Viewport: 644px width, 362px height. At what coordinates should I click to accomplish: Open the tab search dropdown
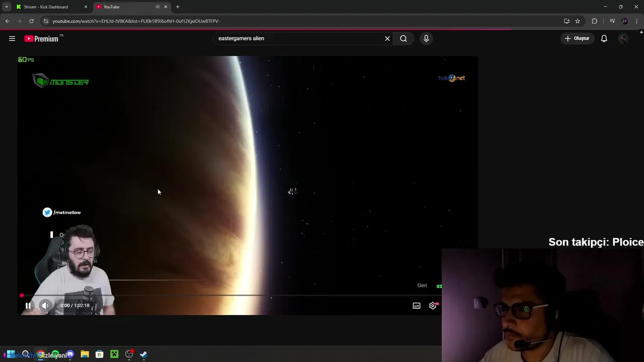point(7,7)
